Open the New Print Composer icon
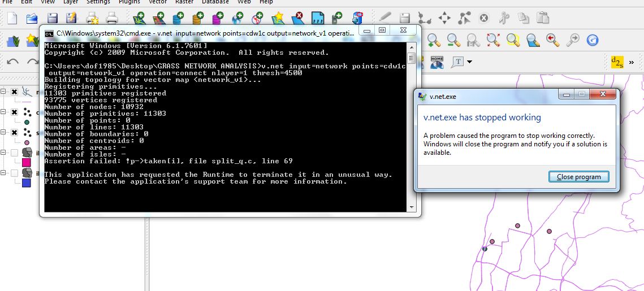The width and height of the screenshot is (644, 291). coord(92,18)
